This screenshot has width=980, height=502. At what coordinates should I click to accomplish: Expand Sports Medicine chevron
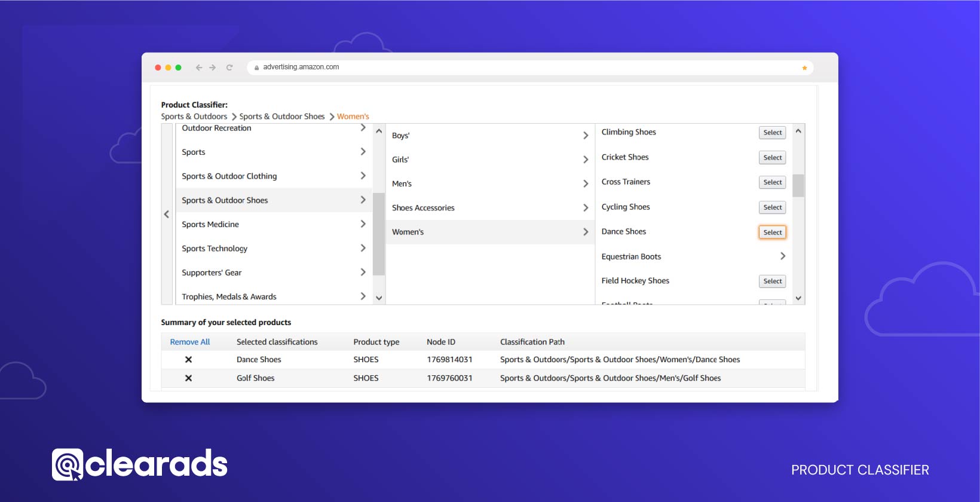coord(363,224)
